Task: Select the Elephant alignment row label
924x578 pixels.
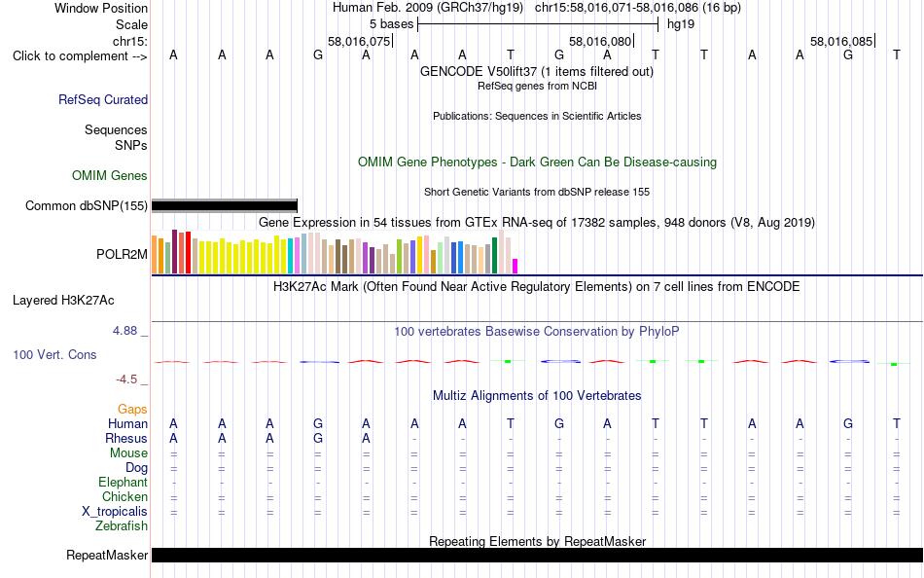Action: (123, 483)
